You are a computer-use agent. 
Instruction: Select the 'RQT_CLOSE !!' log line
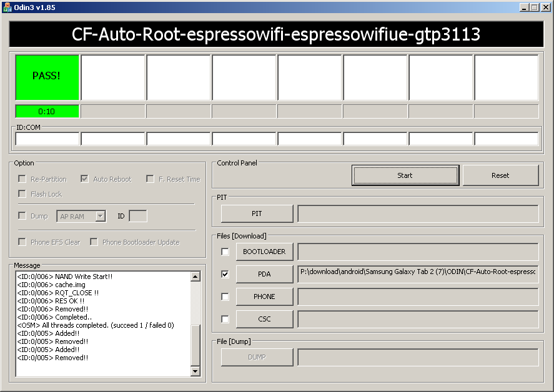click(x=58, y=293)
